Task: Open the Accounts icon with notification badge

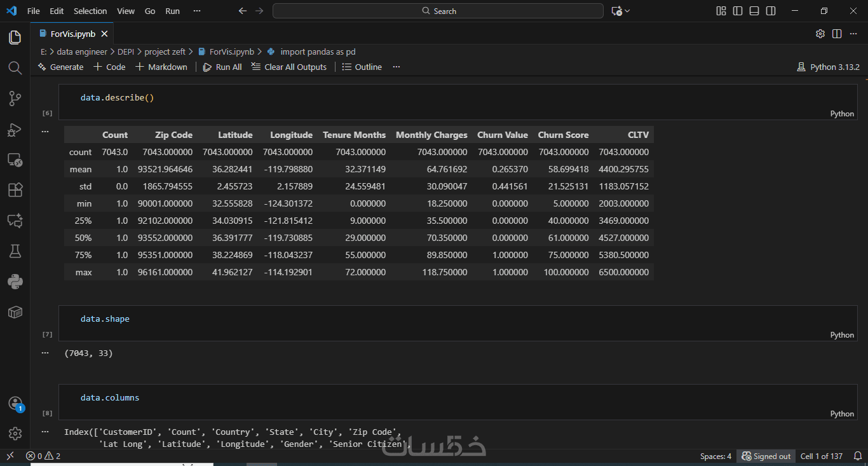Action: click(15, 404)
